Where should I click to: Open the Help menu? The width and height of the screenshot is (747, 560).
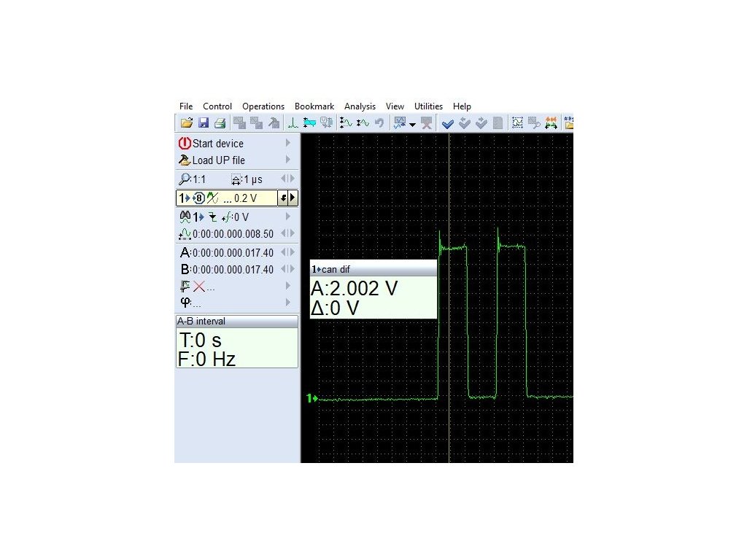coord(462,106)
